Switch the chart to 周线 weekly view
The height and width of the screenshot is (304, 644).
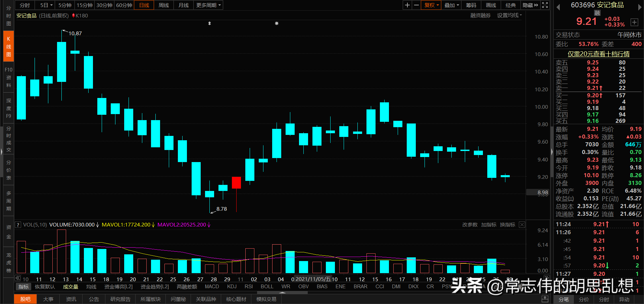click(163, 5)
